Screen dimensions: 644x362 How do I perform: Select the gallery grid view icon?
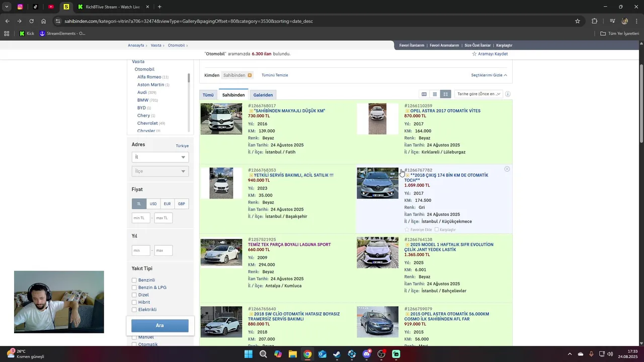[x=445, y=94]
